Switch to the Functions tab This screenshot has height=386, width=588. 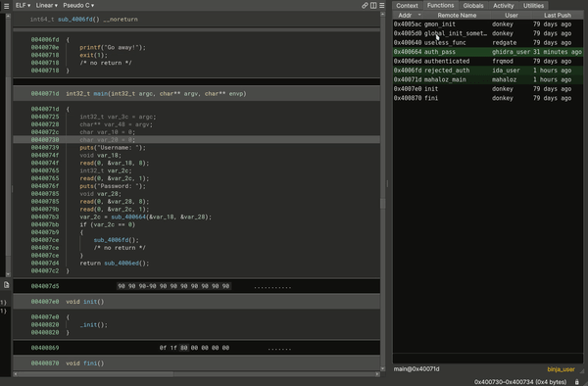(440, 5)
